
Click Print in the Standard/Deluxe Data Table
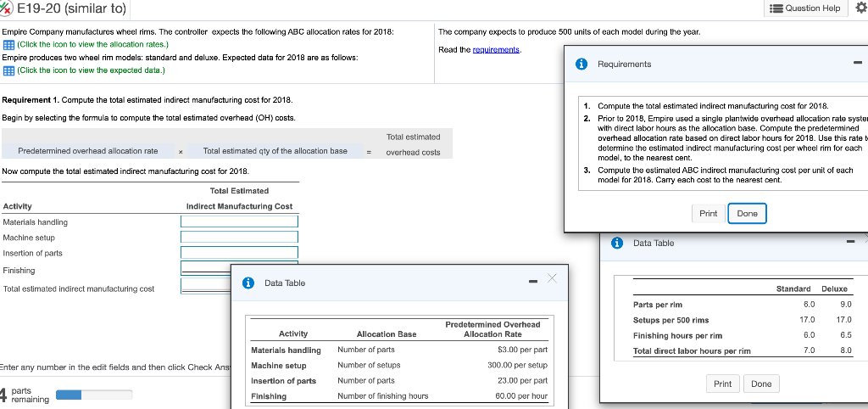[x=722, y=384]
